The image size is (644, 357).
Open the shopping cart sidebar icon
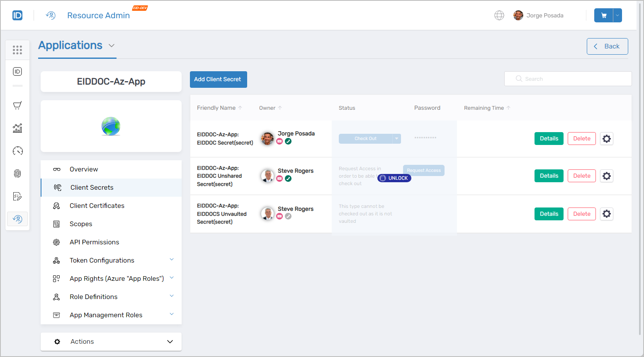click(17, 105)
